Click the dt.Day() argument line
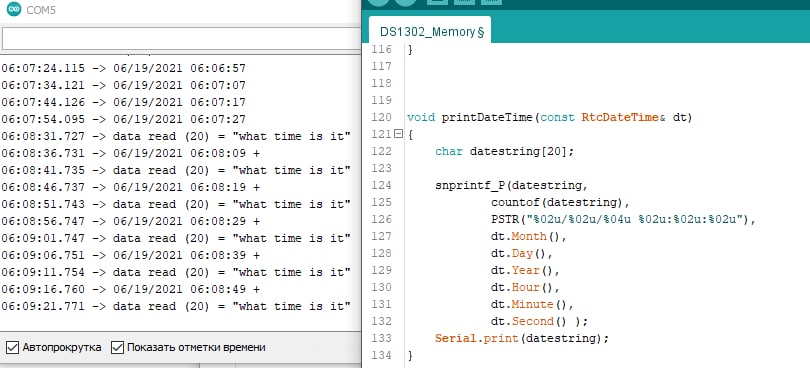 point(522,253)
